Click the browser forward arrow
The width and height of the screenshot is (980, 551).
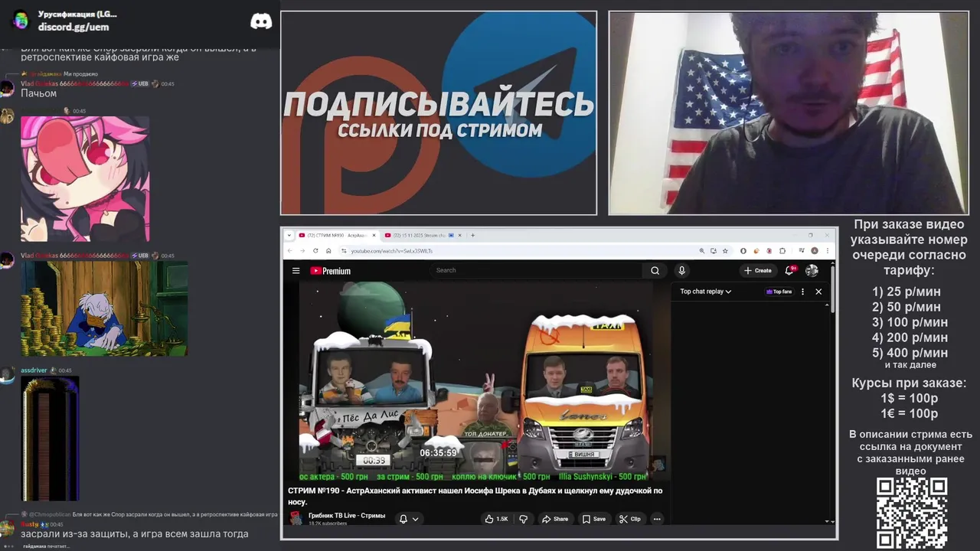click(302, 250)
